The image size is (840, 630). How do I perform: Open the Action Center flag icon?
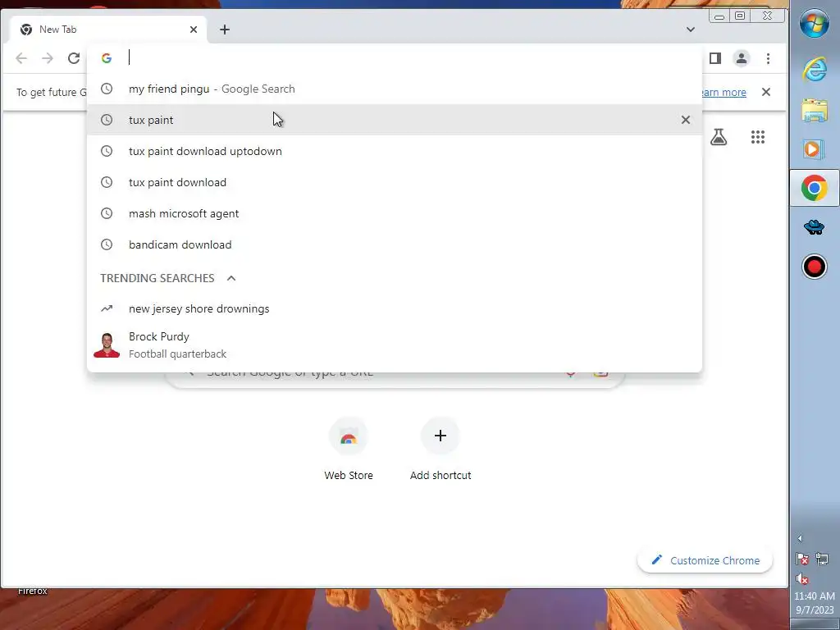[802, 559]
